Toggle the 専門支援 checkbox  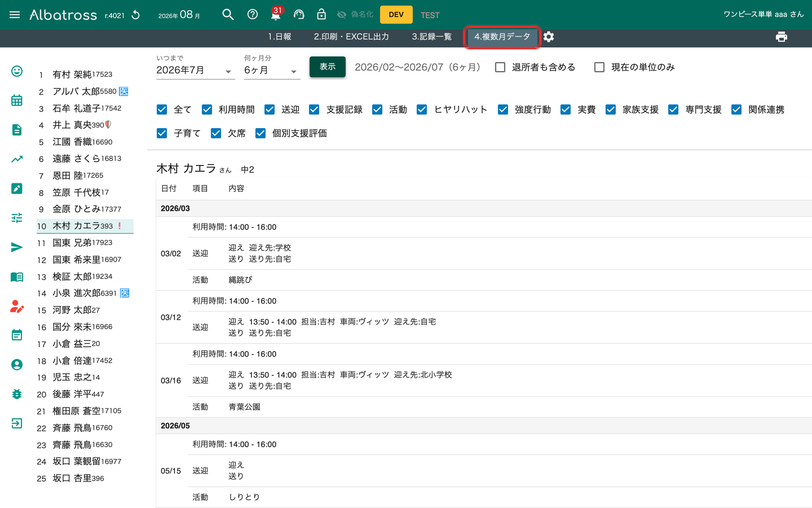pyautogui.click(x=673, y=110)
